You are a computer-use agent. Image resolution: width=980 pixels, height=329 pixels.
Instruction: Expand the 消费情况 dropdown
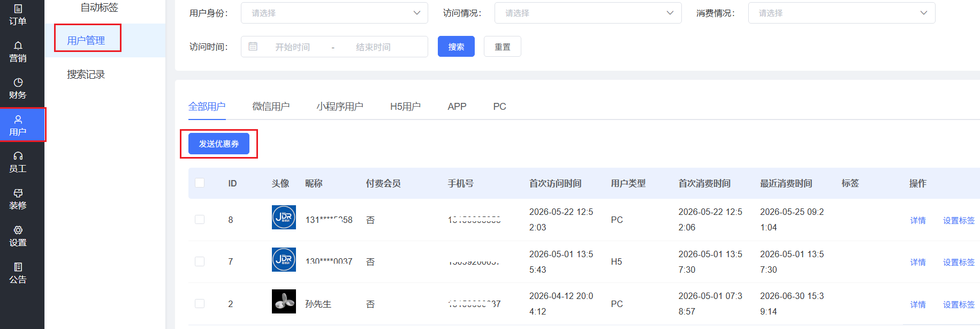[x=841, y=13]
